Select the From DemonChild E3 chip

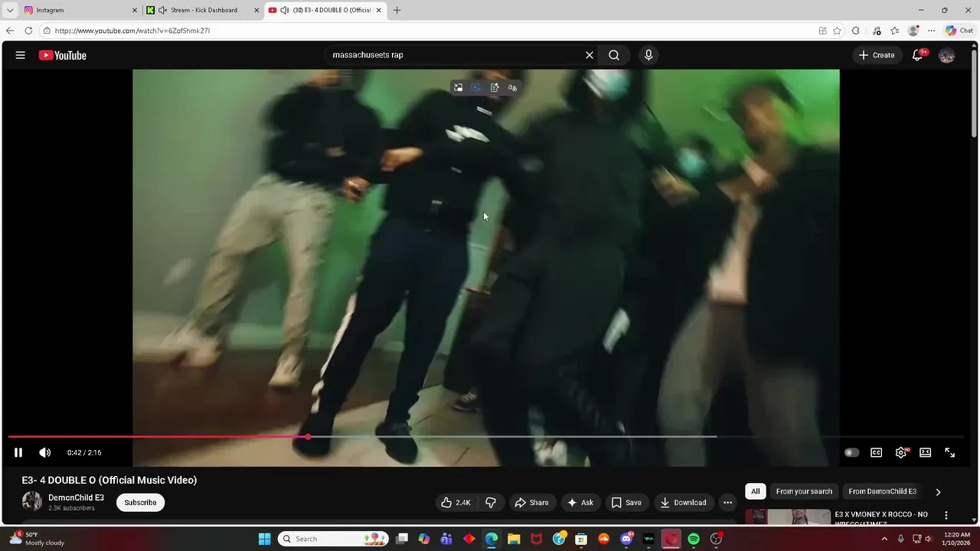pyautogui.click(x=882, y=491)
